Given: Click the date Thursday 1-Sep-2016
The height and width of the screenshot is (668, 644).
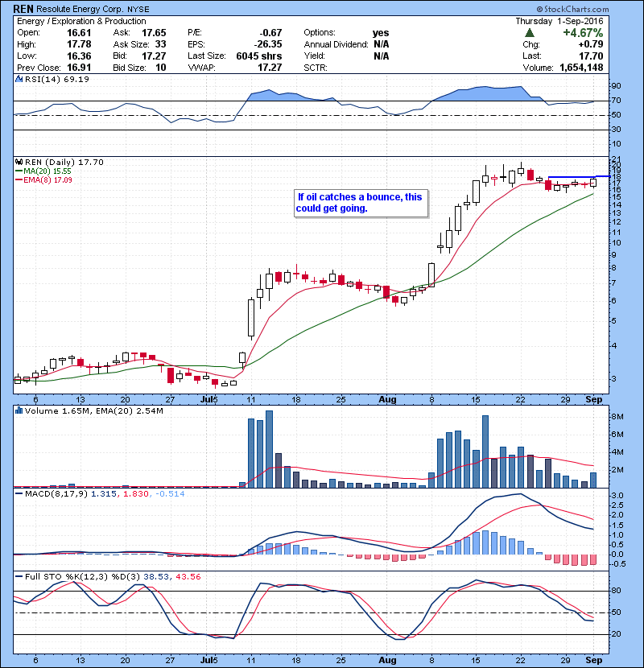Looking at the screenshot, I should coord(559,21).
